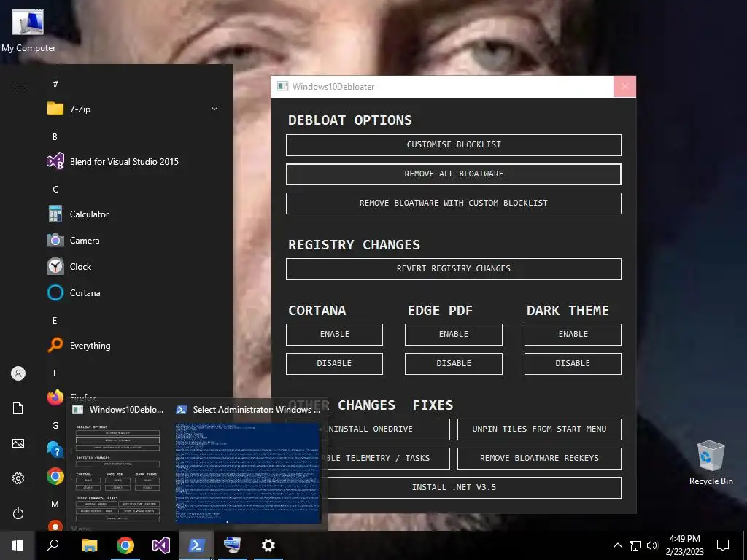Click Remove Bloatware With Custom Blocklist
Viewport: 747px width, 560px height.
click(x=453, y=203)
